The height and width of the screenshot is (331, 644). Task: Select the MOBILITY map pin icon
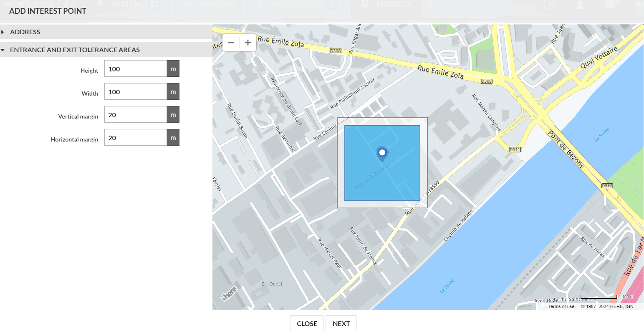pos(366,5)
